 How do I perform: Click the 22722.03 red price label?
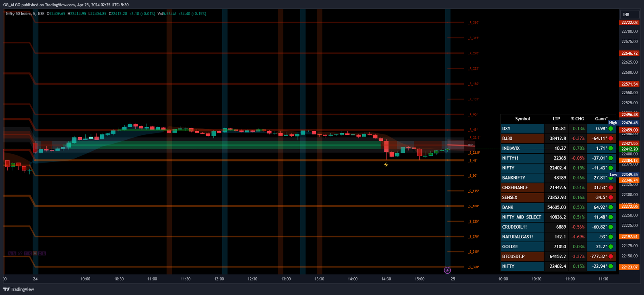pyautogui.click(x=630, y=23)
